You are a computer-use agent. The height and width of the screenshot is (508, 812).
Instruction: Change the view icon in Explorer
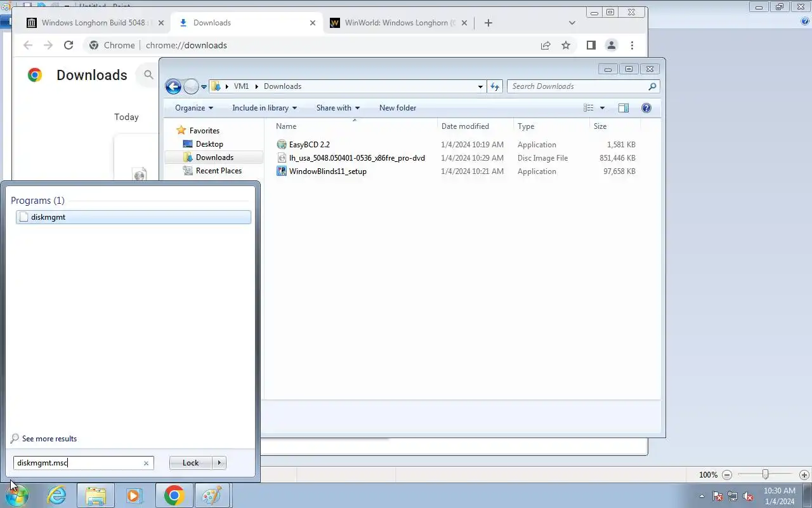pos(589,108)
